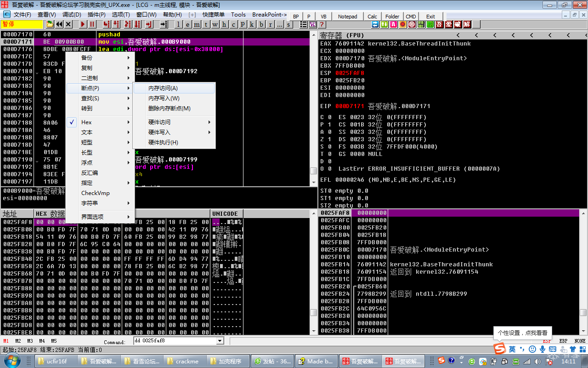This screenshot has width=588, height=368.
Task: Open the 调试(D) menu
Action: (71, 14)
